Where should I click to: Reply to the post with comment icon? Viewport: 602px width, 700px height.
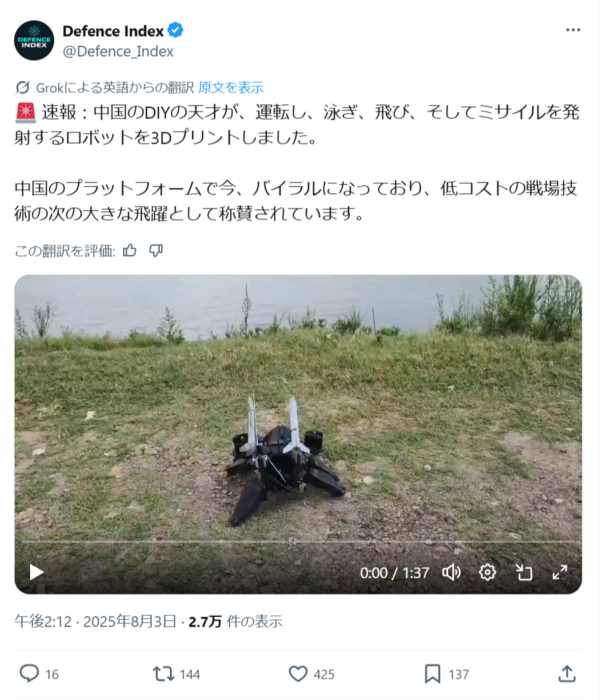(x=29, y=674)
